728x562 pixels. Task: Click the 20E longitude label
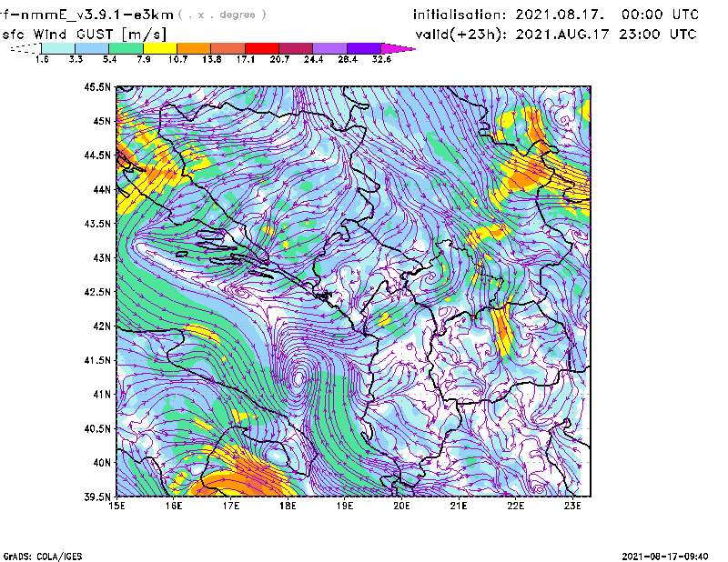click(401, 506)
